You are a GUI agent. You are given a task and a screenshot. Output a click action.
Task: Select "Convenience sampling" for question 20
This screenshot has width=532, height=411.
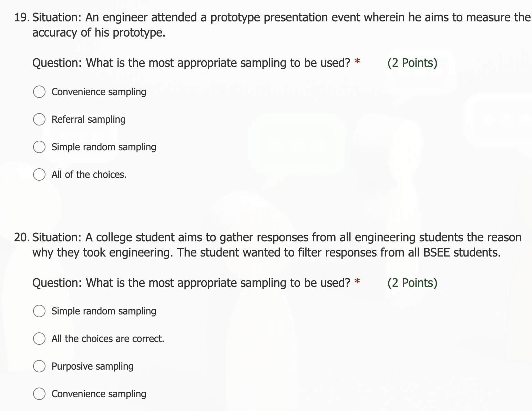coord(39,394)
